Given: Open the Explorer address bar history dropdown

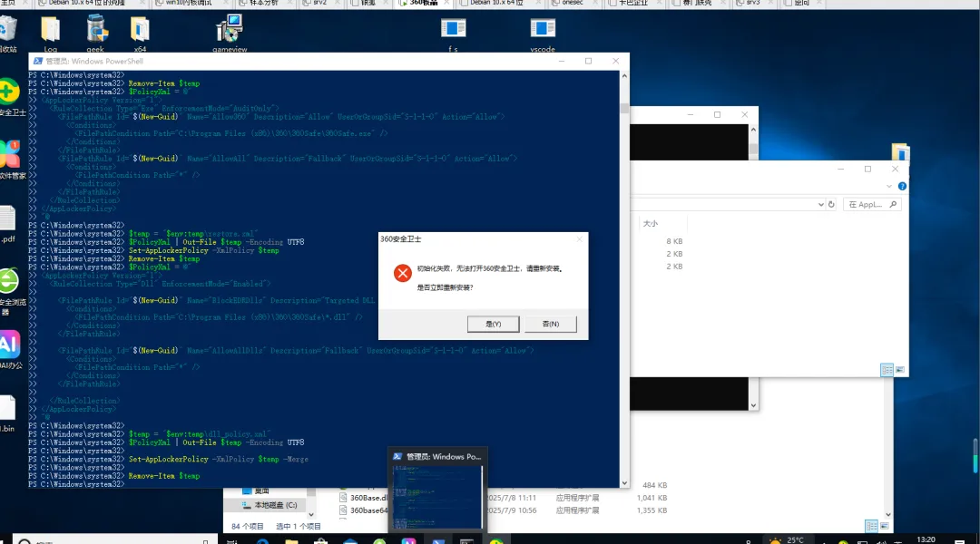Looking at the screenshot, I should tap(820, 204).
